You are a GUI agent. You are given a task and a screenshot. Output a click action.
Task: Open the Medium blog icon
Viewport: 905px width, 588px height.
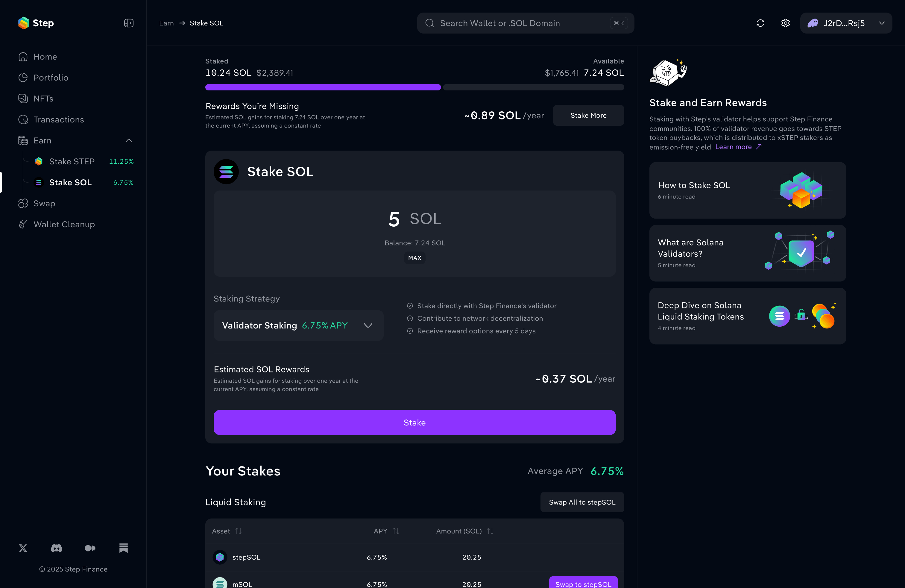click(90, 548)
